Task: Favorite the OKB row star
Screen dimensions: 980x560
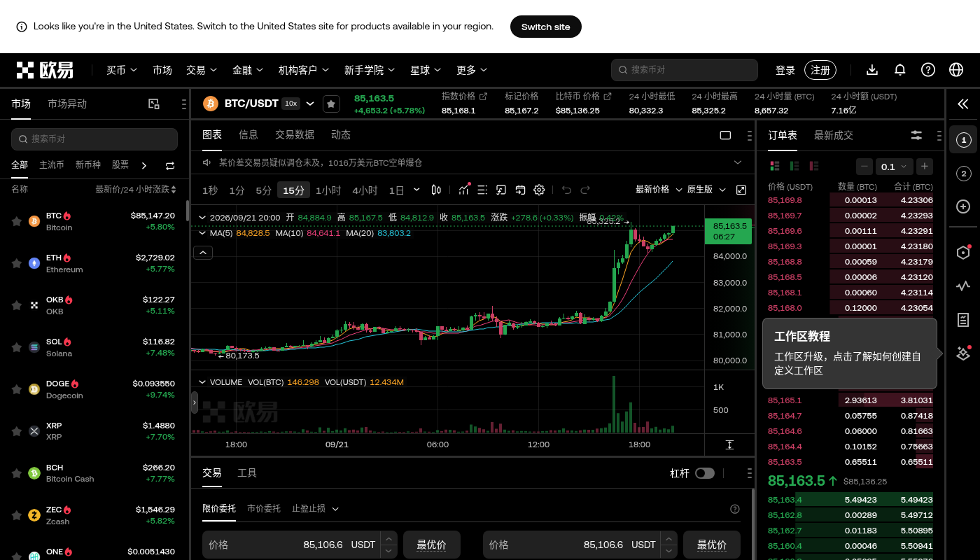Action: click(x=17, y=305)
